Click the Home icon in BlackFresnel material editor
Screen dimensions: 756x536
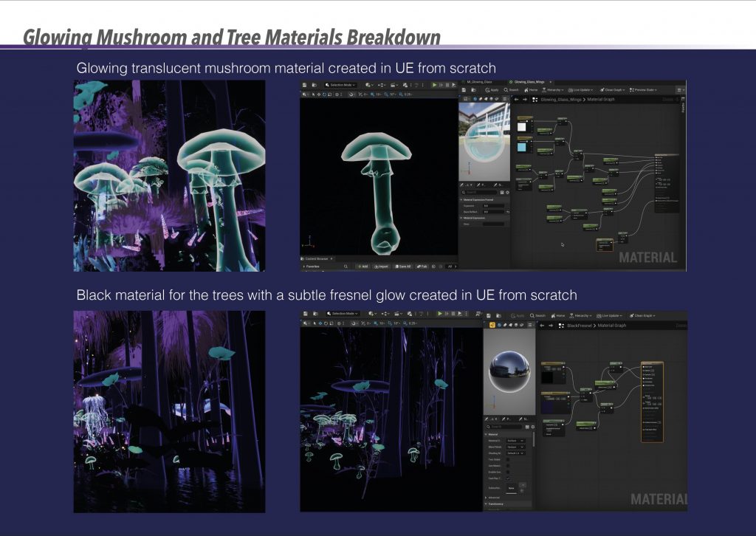tap(559, 315)
